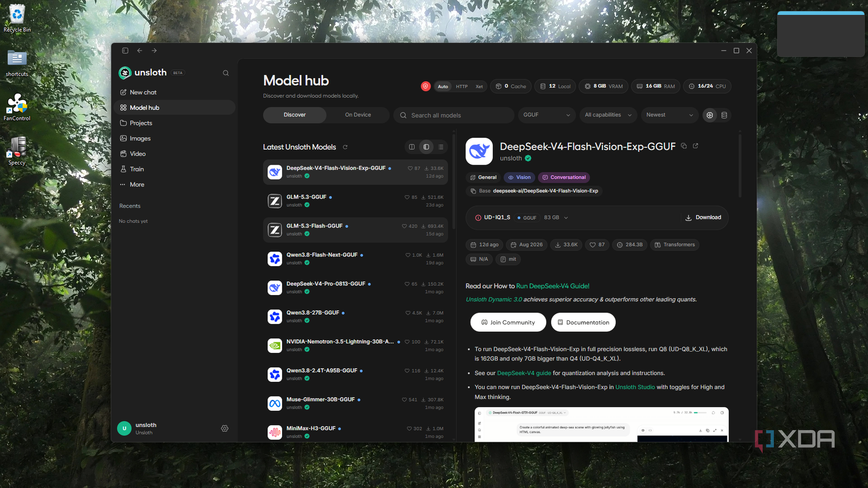Click the mit license chip
Image resolution: width=868 pixels, height=488 pixels.
[508, 259]
